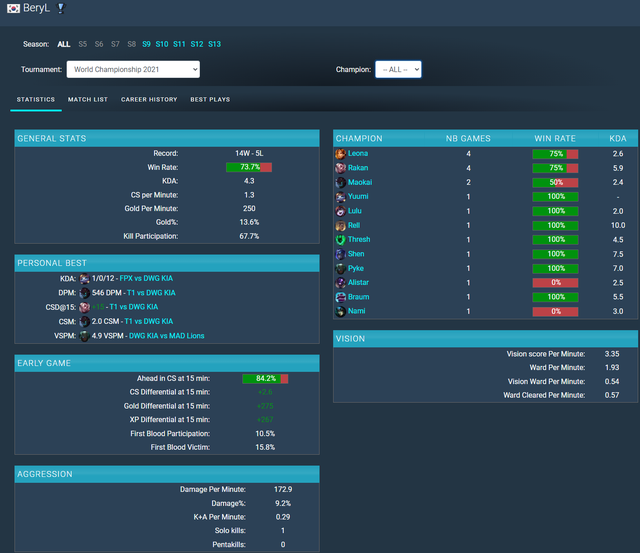The height and width of the screenshot is (553, 640).
Task: Open the Champion filter dropdown
Action: 398,69
